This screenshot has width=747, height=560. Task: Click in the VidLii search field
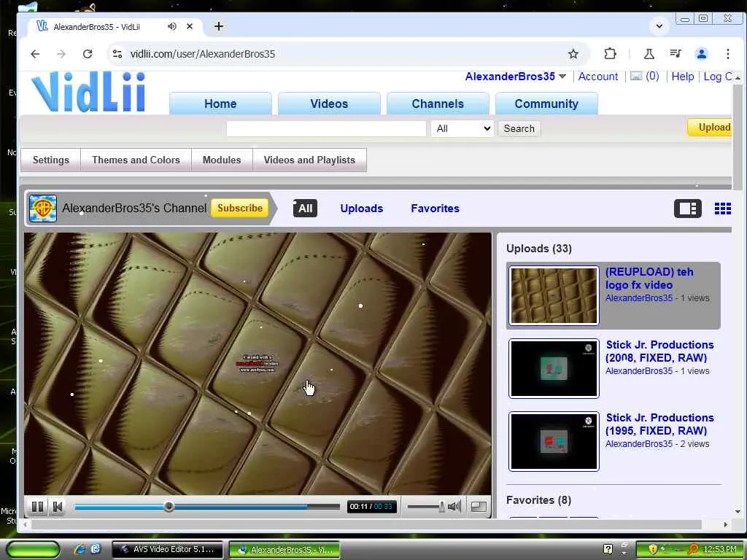click(326, 128)
